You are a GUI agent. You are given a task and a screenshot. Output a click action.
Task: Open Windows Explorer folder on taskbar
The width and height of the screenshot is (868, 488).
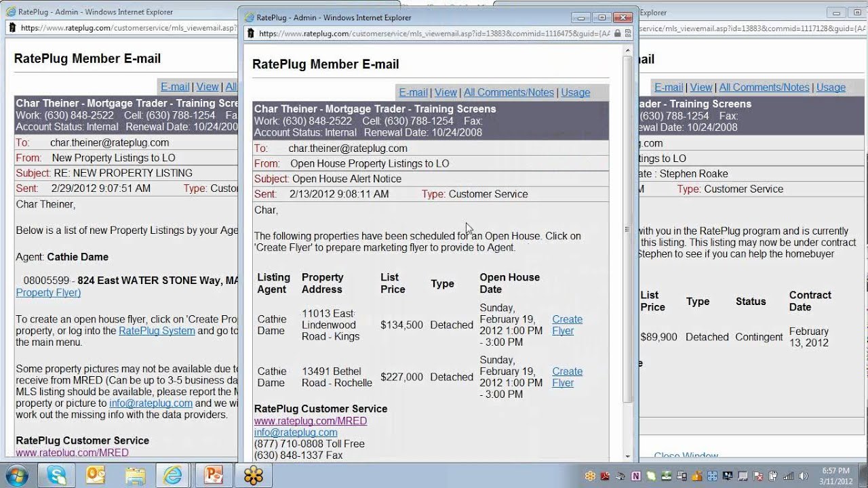pyautogui.click(x=135, y=475)
